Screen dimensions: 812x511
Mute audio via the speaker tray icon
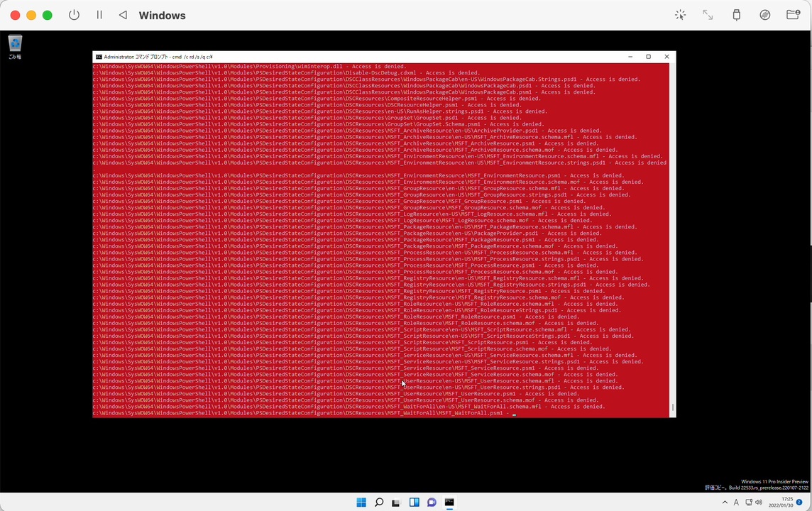click(759, 502)
